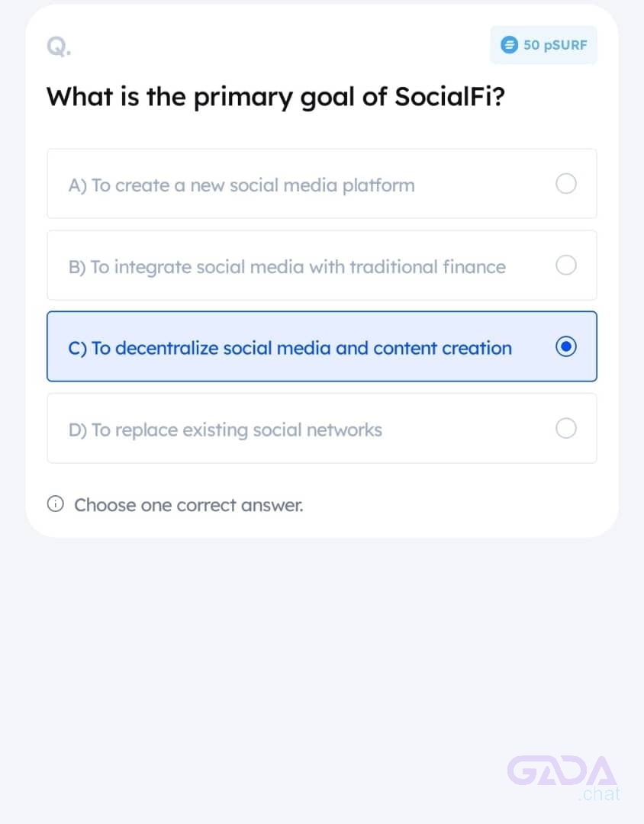Click the answer A option card
Image resolution: width=644 pixels, height=824 pixels.
pyautogui.click(x=322, y=183)
